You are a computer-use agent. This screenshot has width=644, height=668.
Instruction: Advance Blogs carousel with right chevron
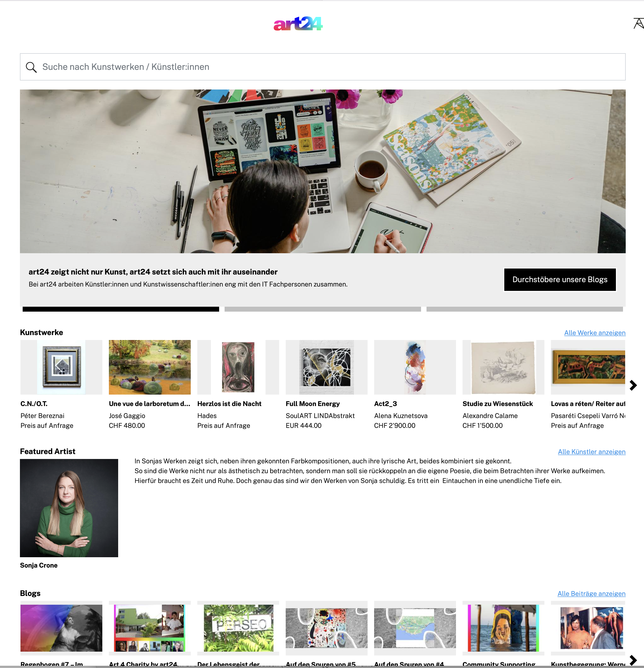[633, 660]
